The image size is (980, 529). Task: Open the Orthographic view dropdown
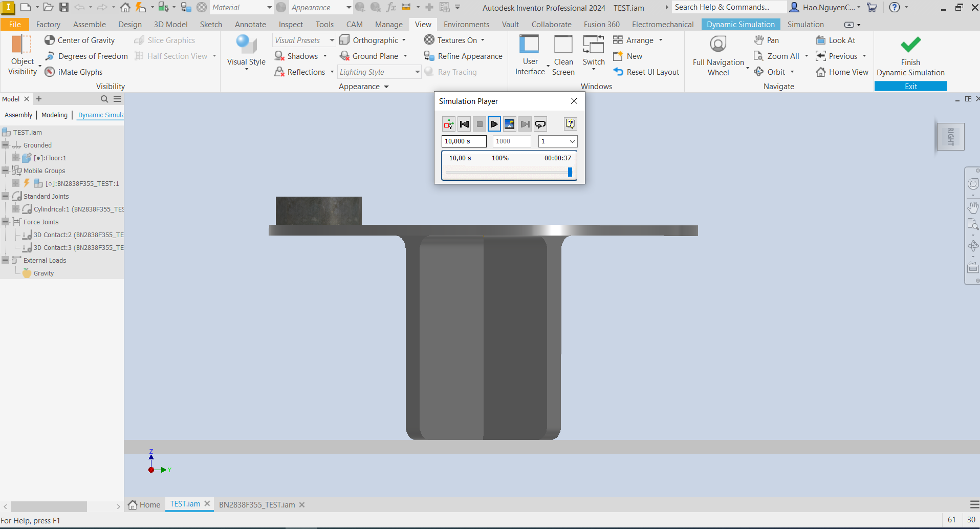point(404,40)
